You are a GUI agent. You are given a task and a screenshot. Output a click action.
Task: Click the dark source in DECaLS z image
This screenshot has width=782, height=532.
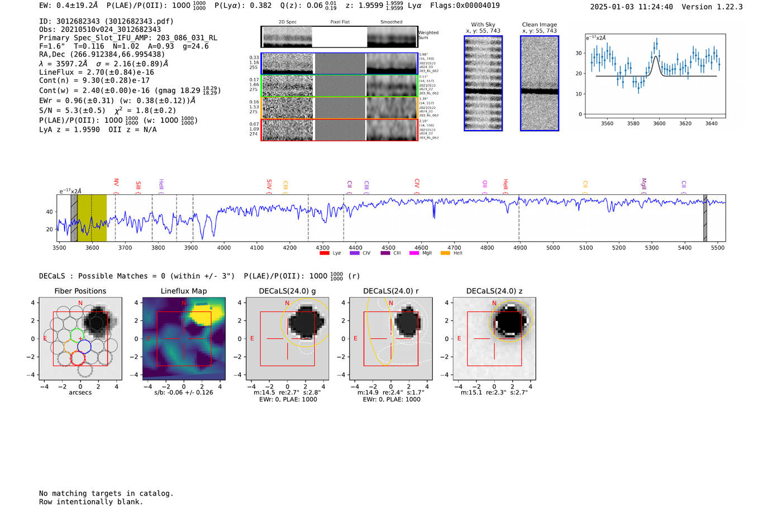pyautogui.click(x=510, y=321)
